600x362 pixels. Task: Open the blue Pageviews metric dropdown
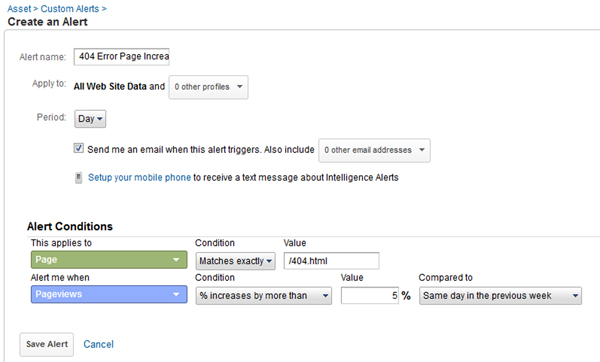click(x=109, y=294)
